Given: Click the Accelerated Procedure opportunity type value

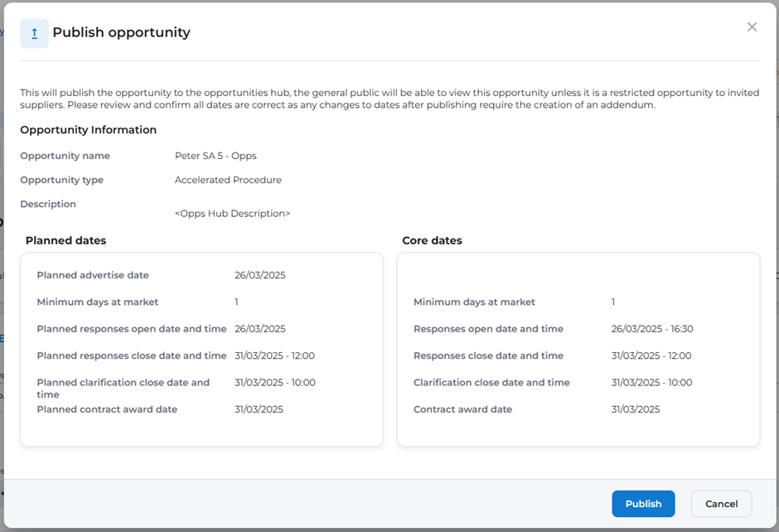Looking at the screenshot, I should [228, 180].
